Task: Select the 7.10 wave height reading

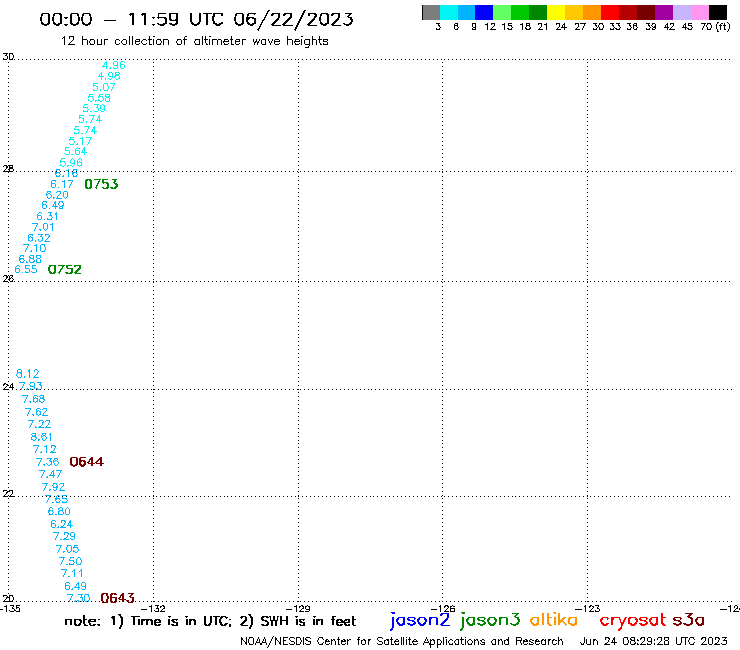Action: [x=34, y=248]
